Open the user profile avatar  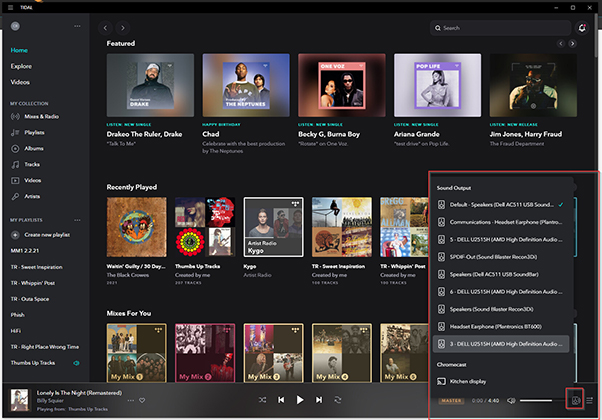pos(15,26)
